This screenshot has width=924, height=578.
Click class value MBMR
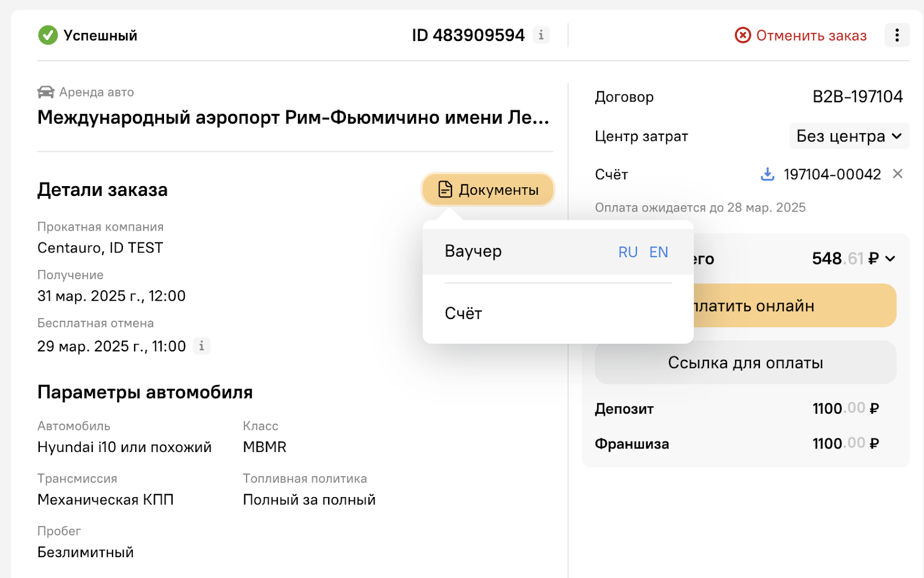click(264, 447)
